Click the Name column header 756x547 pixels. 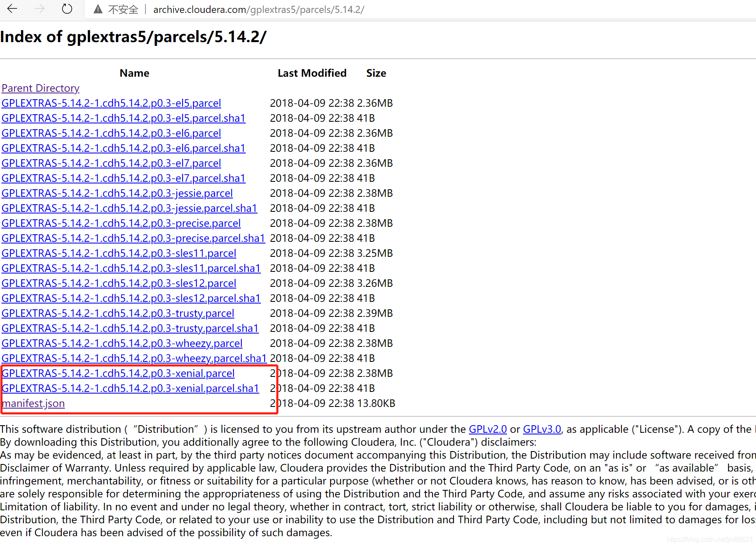[134, 73]
